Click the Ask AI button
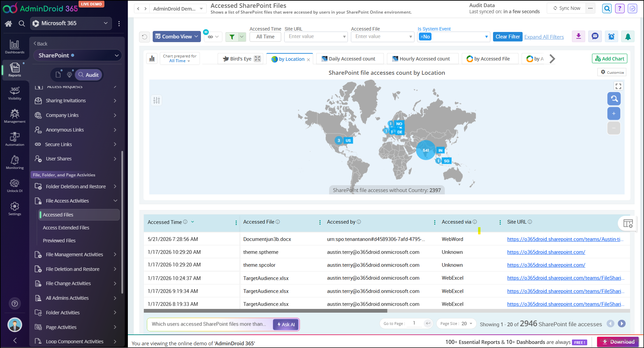 point(286,325)
